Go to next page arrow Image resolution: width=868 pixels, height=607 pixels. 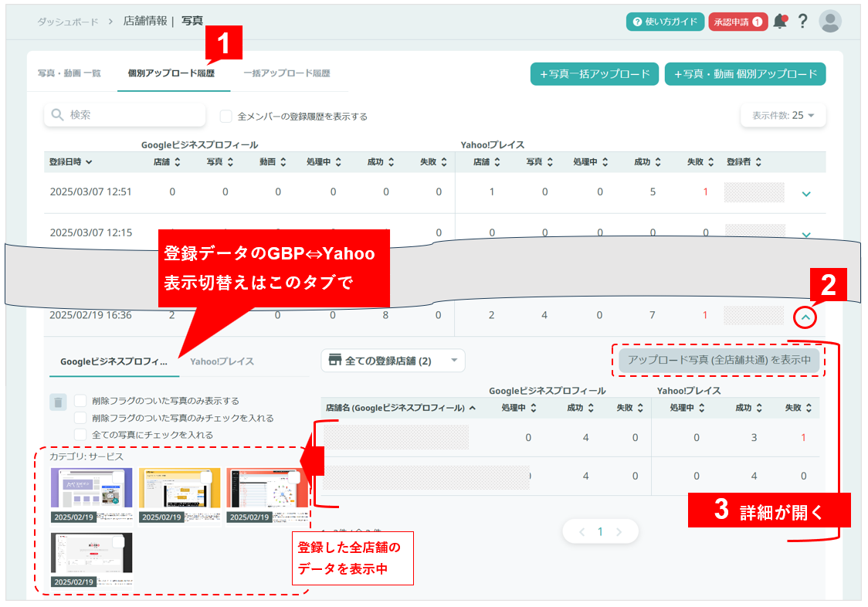click(619, 532)
